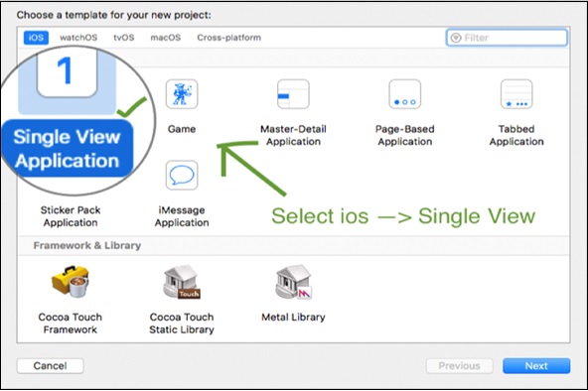588x391 pixels.
Task: Switch to the macOS tab
Action: pyautogui.click(x=165, y=38)
